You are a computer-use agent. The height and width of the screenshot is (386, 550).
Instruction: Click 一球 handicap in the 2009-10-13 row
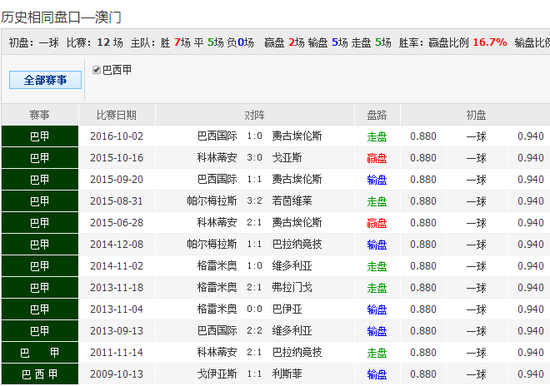(x=476, y=374)
